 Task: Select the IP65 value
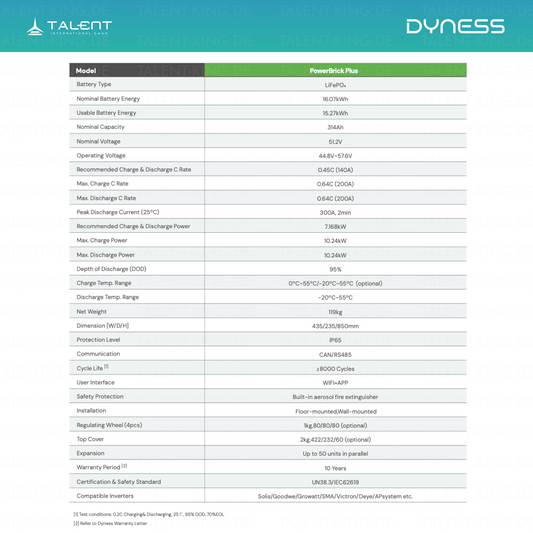coord(335,340)
